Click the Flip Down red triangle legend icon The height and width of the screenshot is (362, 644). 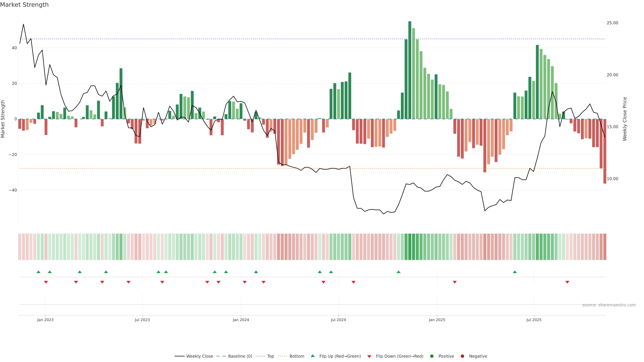coord(369,356)
